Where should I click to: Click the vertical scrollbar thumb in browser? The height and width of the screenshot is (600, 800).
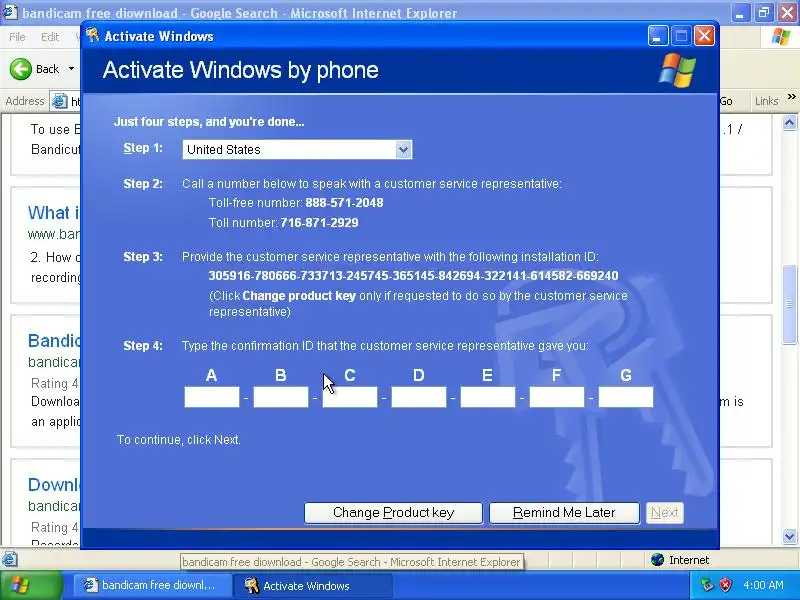point(789,305)
